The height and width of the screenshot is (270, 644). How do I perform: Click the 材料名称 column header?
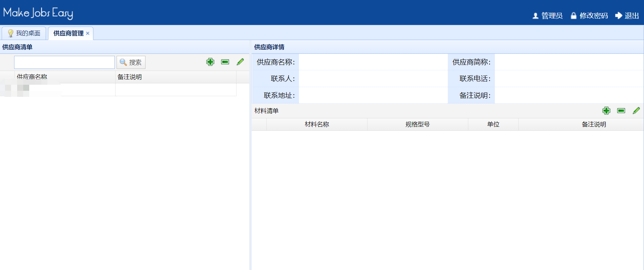pyautogui.click(x=317, y=124)
